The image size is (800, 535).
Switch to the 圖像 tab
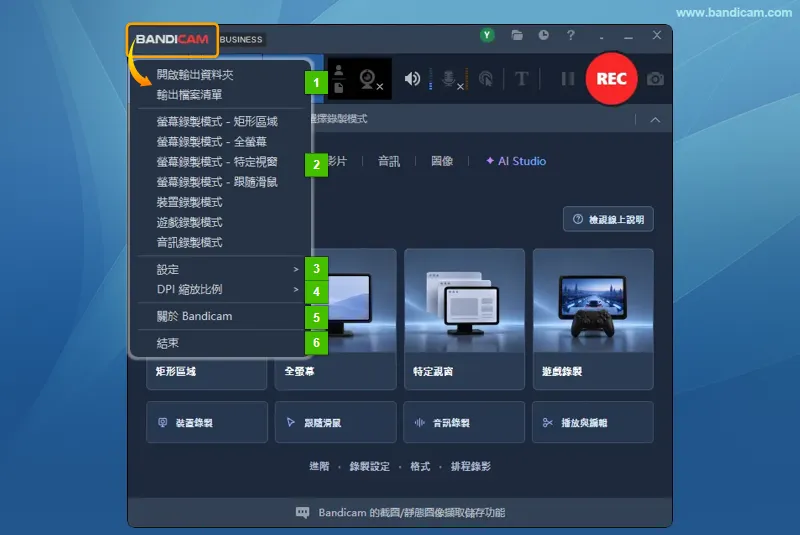pyautogui.click(x=442, y=161)
